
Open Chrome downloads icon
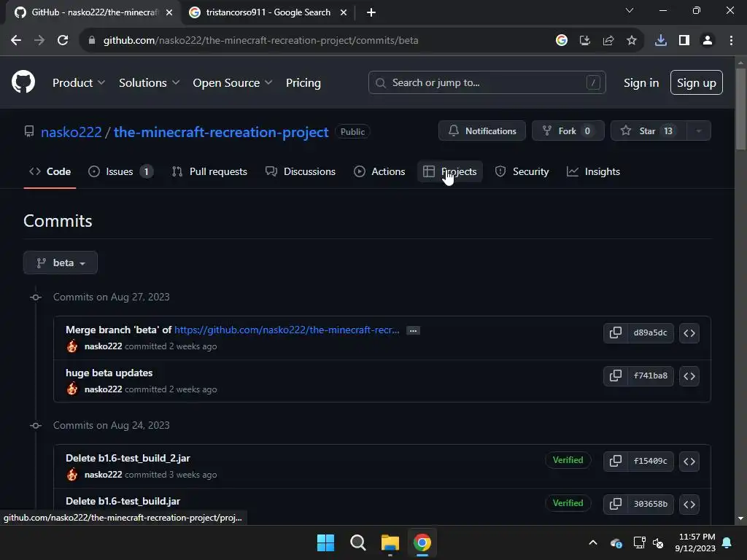(660, 41)
